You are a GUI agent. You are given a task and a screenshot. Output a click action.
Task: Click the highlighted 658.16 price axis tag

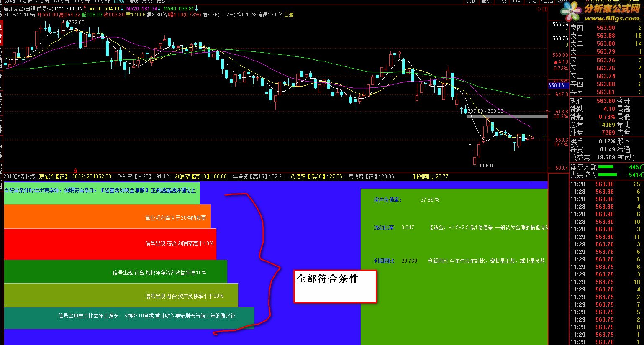[x=557, y=85]
